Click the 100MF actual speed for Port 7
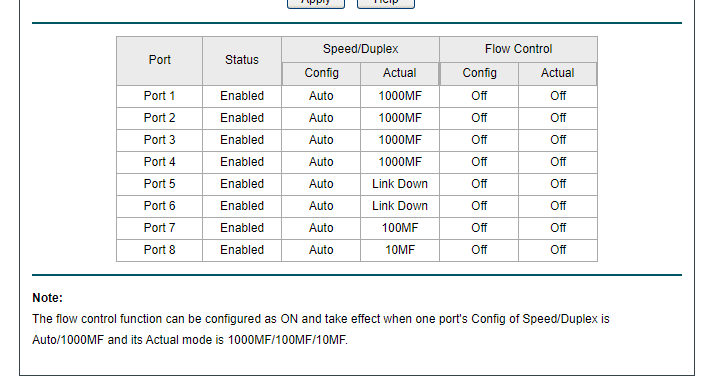Screen dimensions: 717x390 coord(400,228)
